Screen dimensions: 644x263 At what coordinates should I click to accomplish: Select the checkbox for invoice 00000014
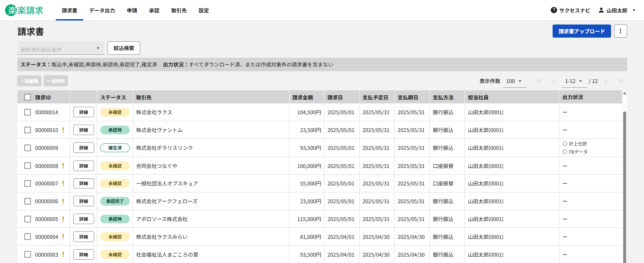coord(28,112)
